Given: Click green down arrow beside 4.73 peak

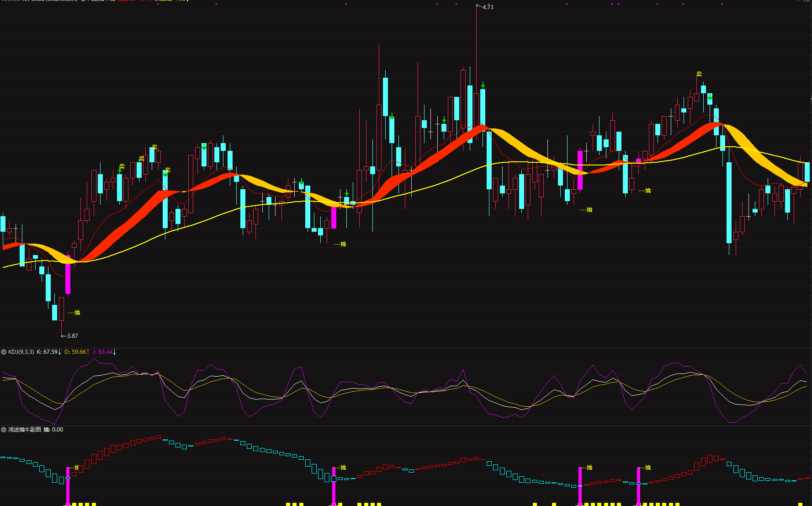Looking at the screenshot, I should [483, 85].
